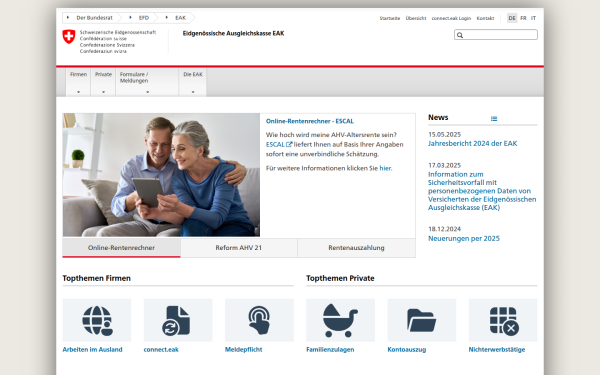Click the date 17.03.2025
Image resolution: width=600 pixels, height=375 pixels.
click(444, 165)
